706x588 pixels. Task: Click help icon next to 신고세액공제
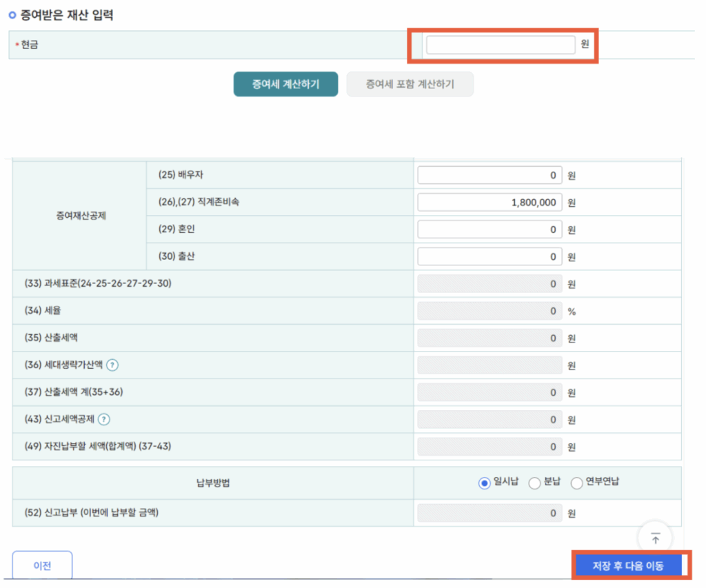(x=104, y=419)
